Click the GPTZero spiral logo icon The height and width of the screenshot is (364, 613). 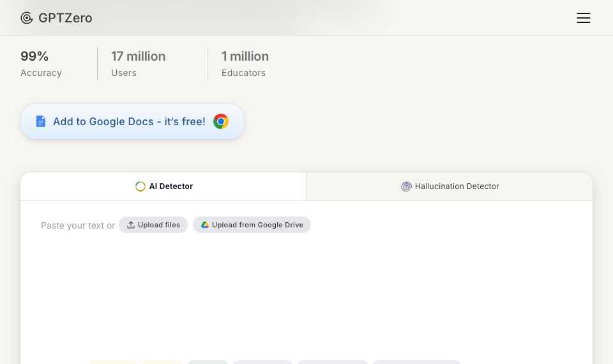27,18
